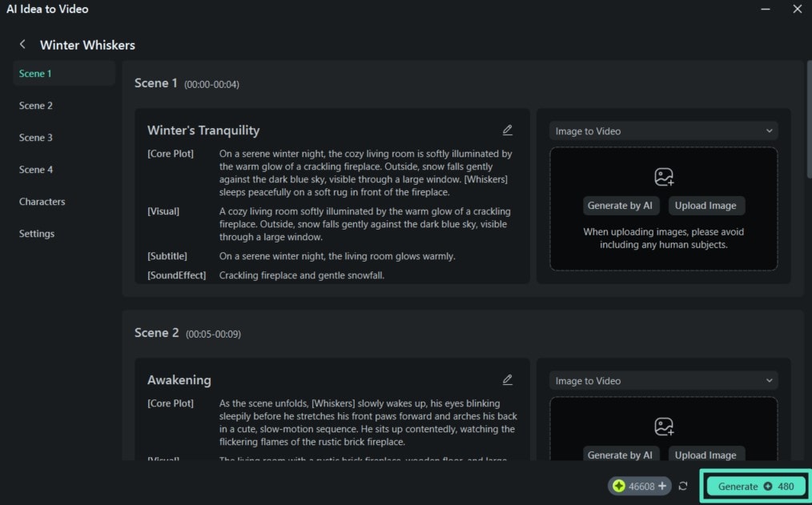Image resolution: width=812 pixels, height=505 pixels.
Task: Add more credits with the plus icon
Action: 661,486
